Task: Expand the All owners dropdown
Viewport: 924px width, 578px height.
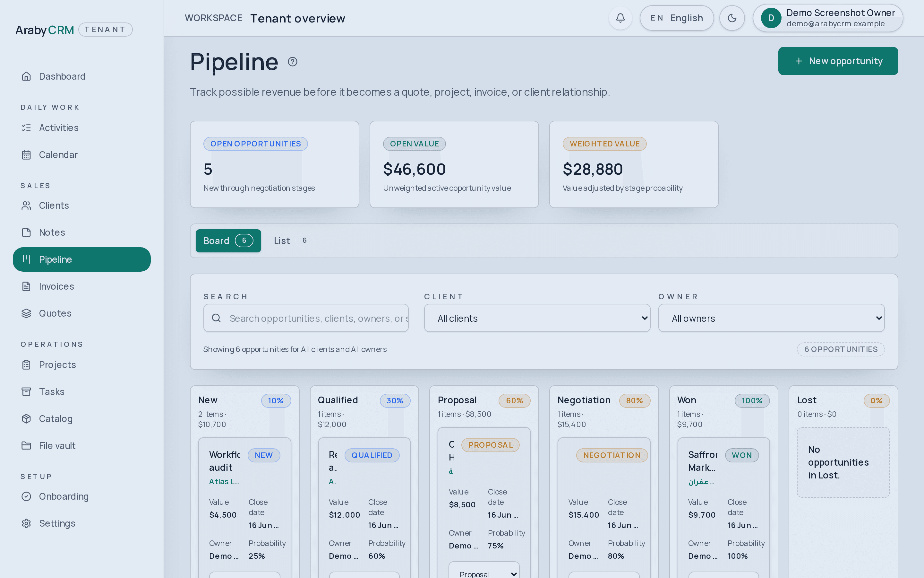Action: [771, 318]
